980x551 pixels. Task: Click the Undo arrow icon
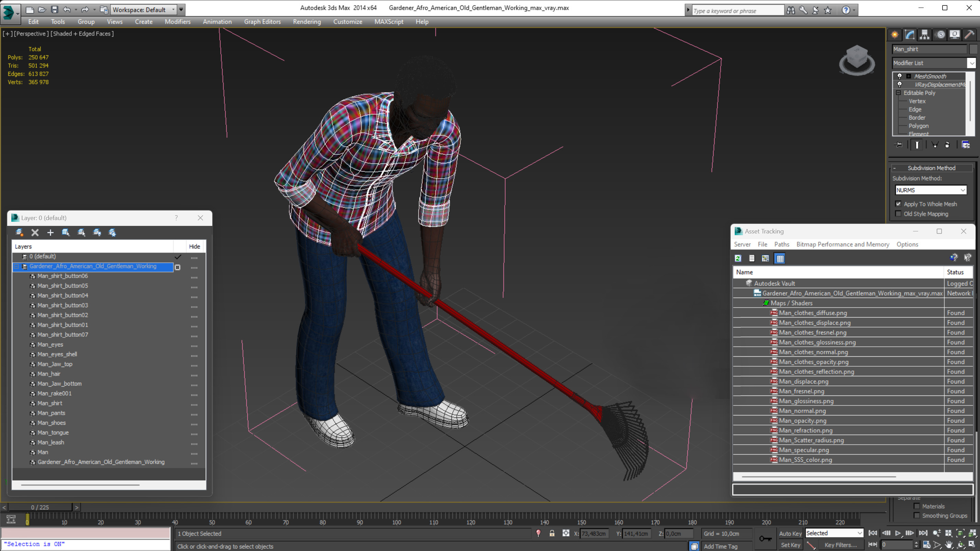coord(67,10)
